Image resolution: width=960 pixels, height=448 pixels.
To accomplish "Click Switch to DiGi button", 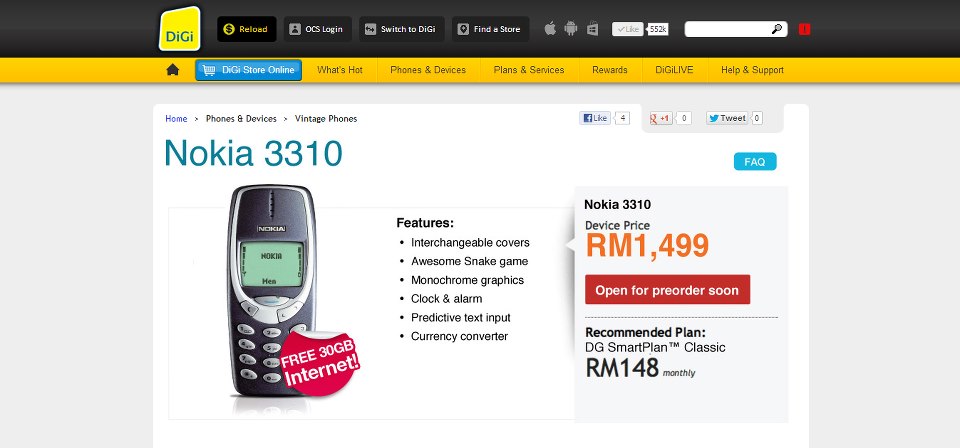I will coord(401,29).
